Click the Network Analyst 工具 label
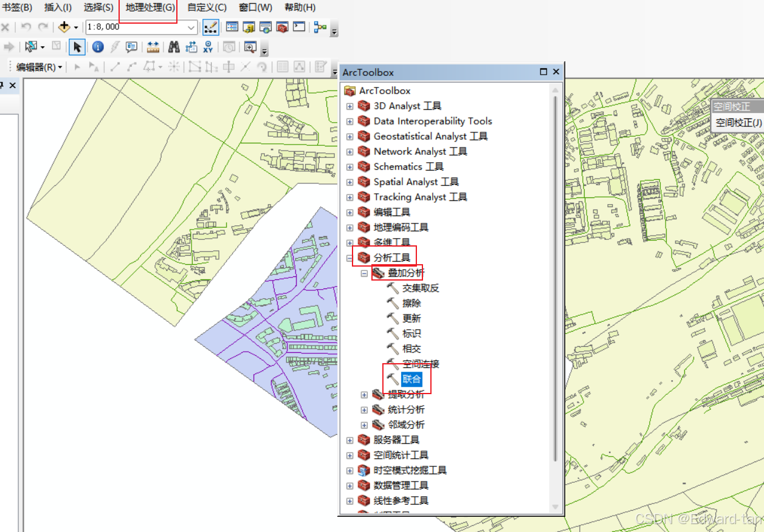Viewport: 764px width, 532px height. [421, 152]
